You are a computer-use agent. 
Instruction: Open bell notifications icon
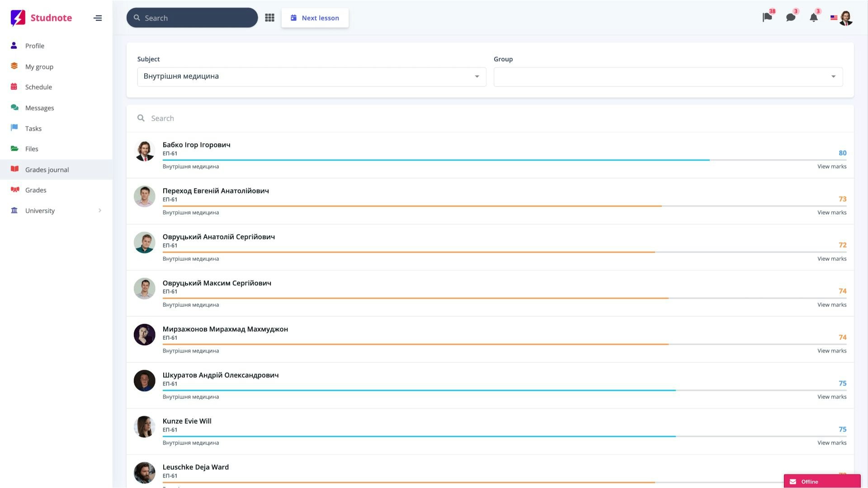pyautogui.click(x=813, y=18)
